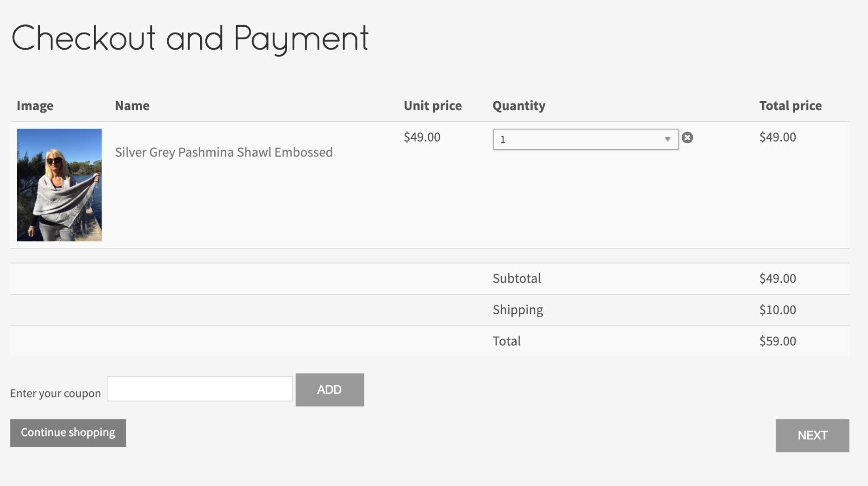Image resolution: width=868 pixels, height=486 pixels.
Task: Open the shawl product thumbnail
Action: coord(59,185)
